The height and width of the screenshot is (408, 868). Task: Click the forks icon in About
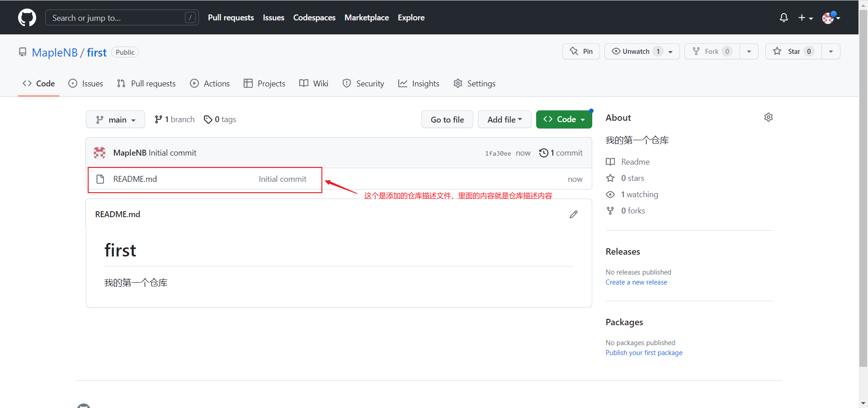(610, 211)
